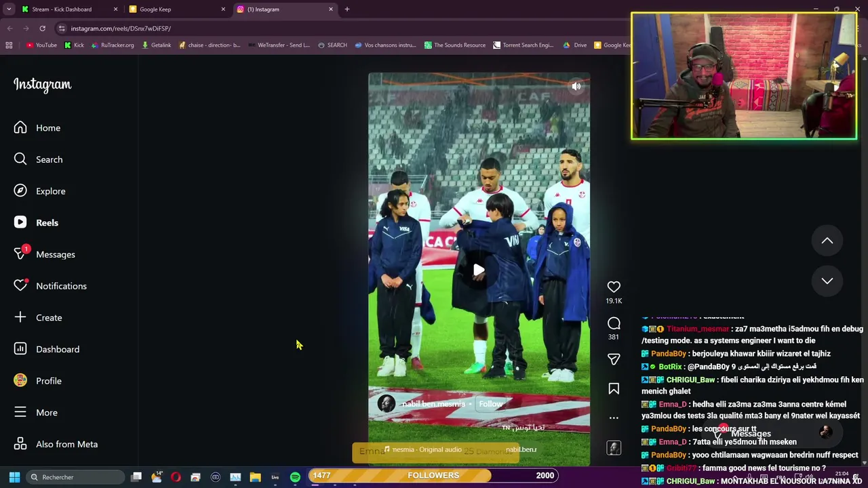The image size is (868, 488).
Task: Click the followers goal progress bar
Action: 433,475
